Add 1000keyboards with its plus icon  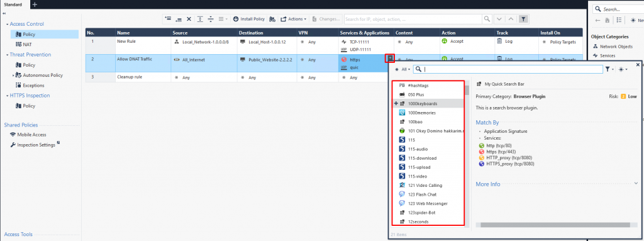tap(396, 104)
